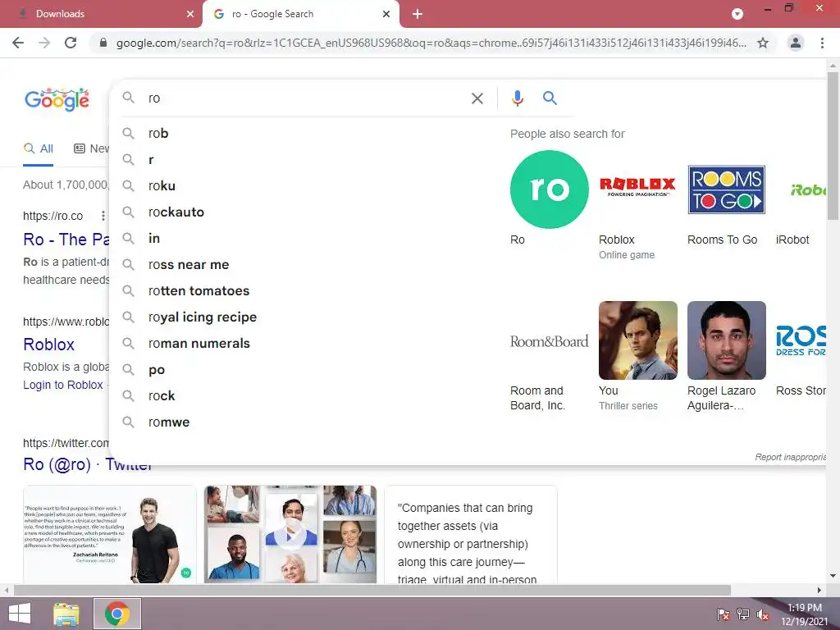Screen dimensions: 840x630
Task: Open the Room and Board card
Action: (x=549, y=356)
